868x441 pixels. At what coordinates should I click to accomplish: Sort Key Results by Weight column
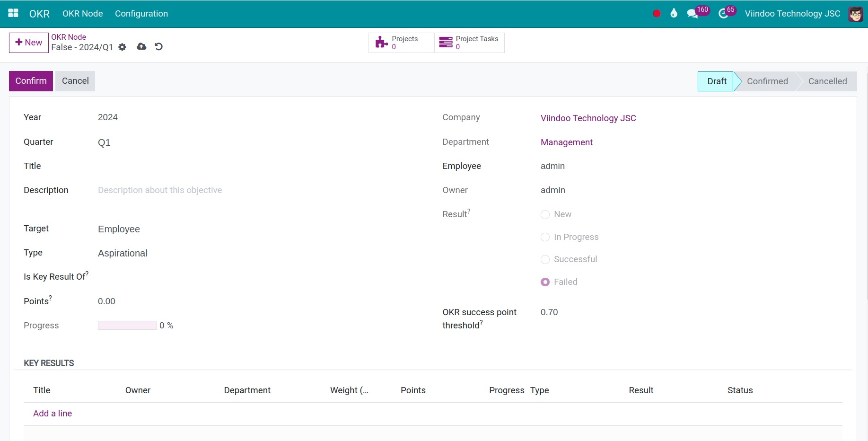[349, 390]
